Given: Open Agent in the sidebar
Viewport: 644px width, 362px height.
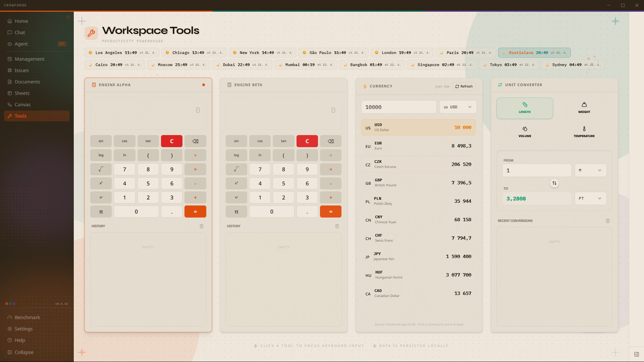Looking at the screenshot, I should click(37, 44).
